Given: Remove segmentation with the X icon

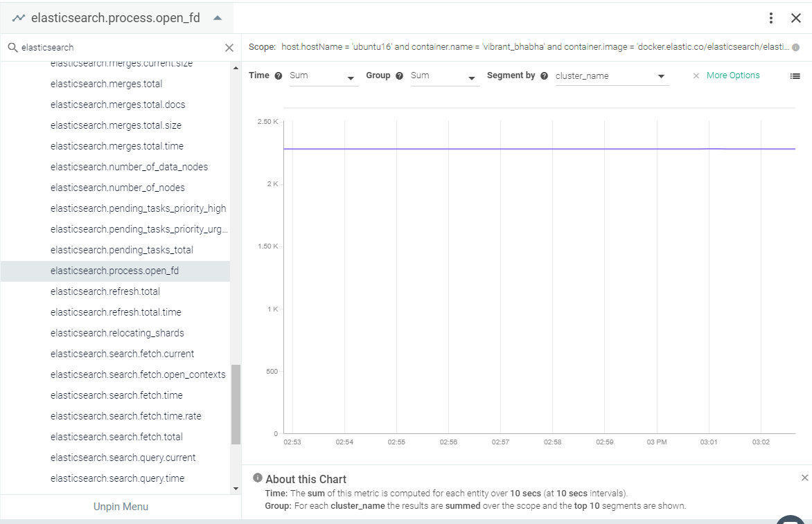Looking at the screenshot, I should click(696, 76).
